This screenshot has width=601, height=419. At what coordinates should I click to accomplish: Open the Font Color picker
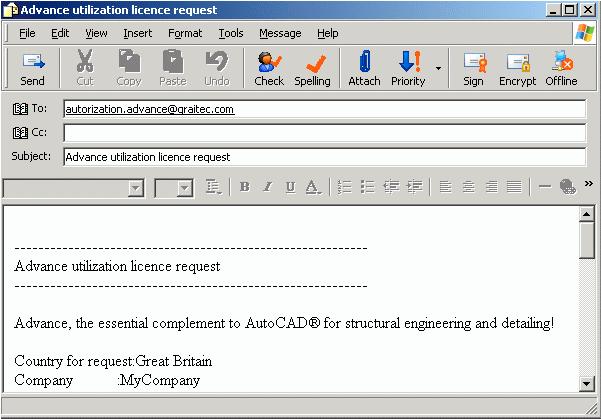tap(314, 187)
